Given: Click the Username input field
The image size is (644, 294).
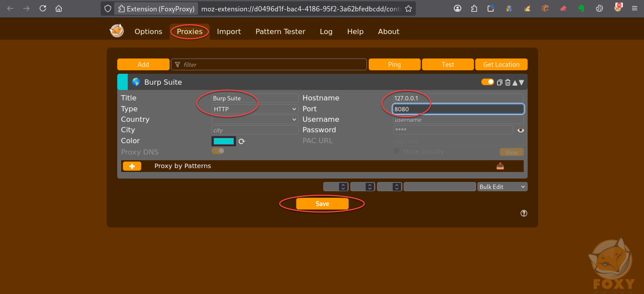Looking at the screenshot, I should 458,120.
